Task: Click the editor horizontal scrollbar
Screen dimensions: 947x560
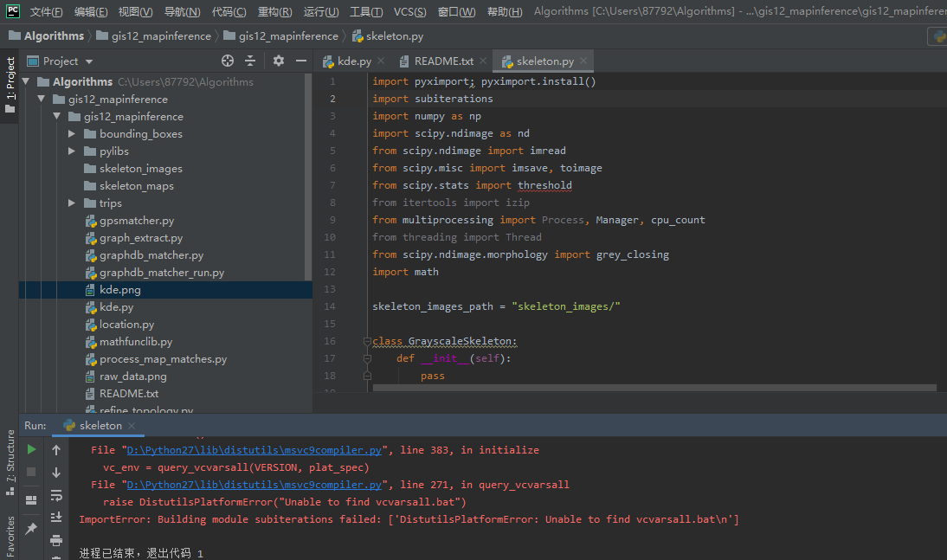Action: pyautogui.click(x=654, y=388)
